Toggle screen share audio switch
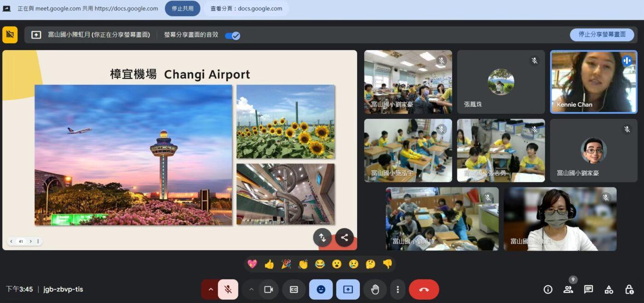 click(x=232, y=35)
